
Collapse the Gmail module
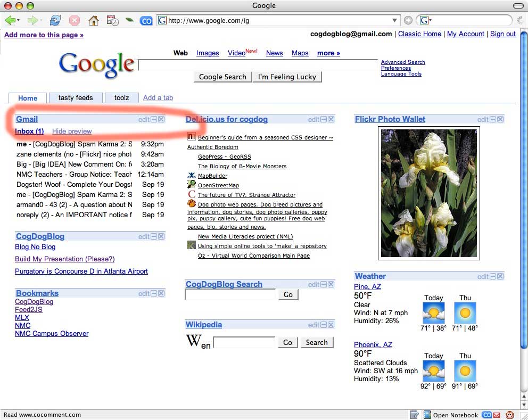154,119
